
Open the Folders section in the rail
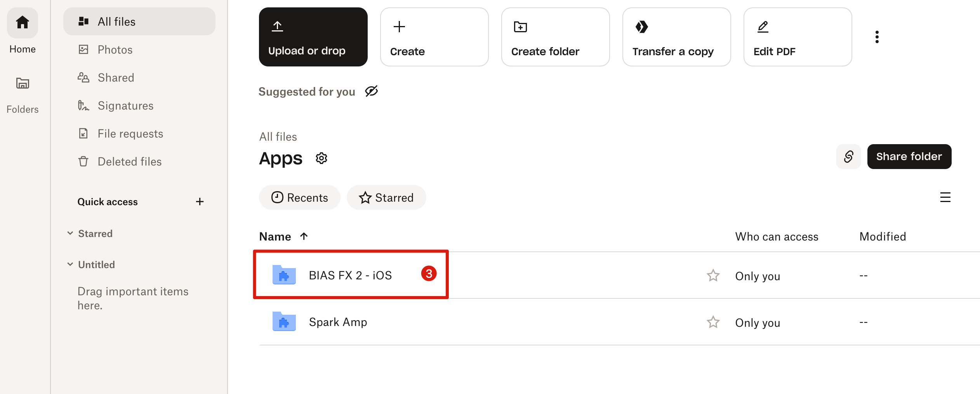[x=23, y=94]
